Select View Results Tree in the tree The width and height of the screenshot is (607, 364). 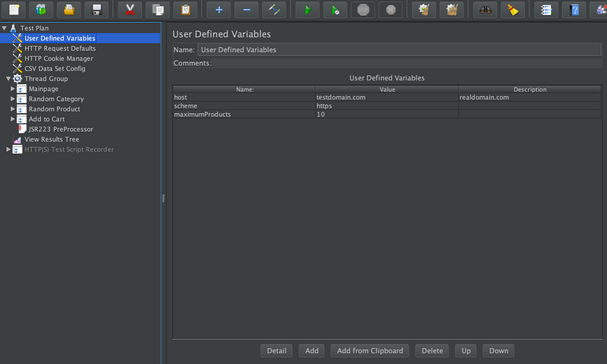[x=51, y=140]
